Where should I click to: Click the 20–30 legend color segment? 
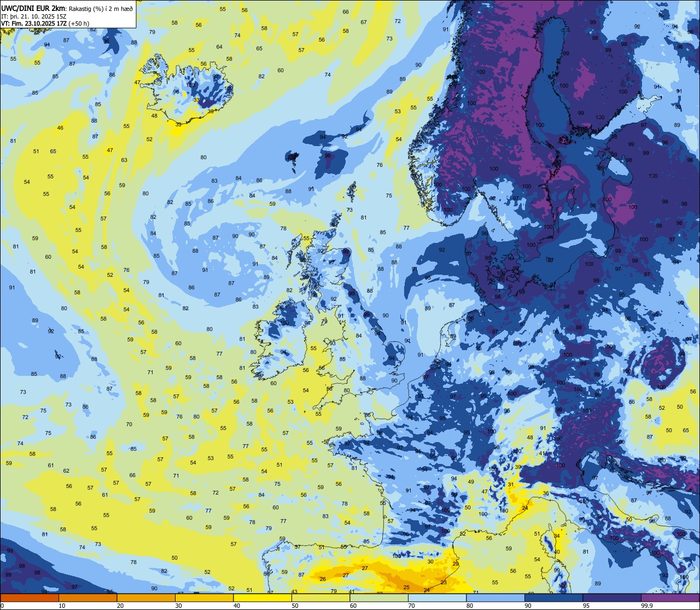(146, 597)
